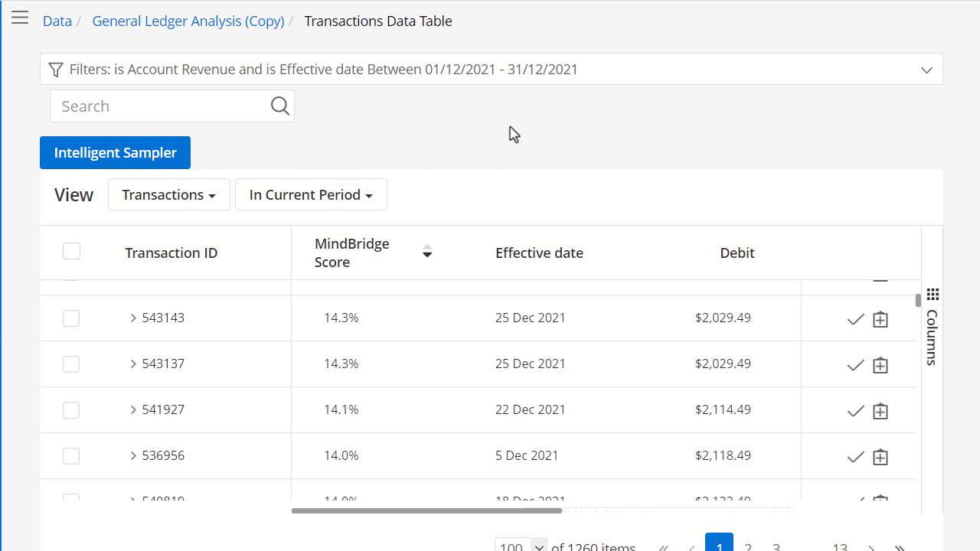
Task: Select the checkbox for transaction 543143
Action: click(x=71, y=318)
